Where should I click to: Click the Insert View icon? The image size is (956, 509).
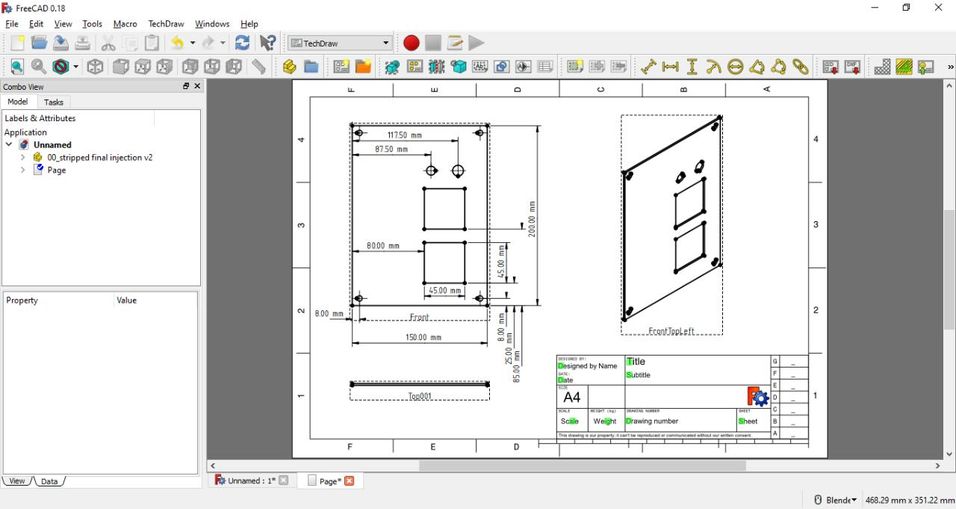point(392,66)
